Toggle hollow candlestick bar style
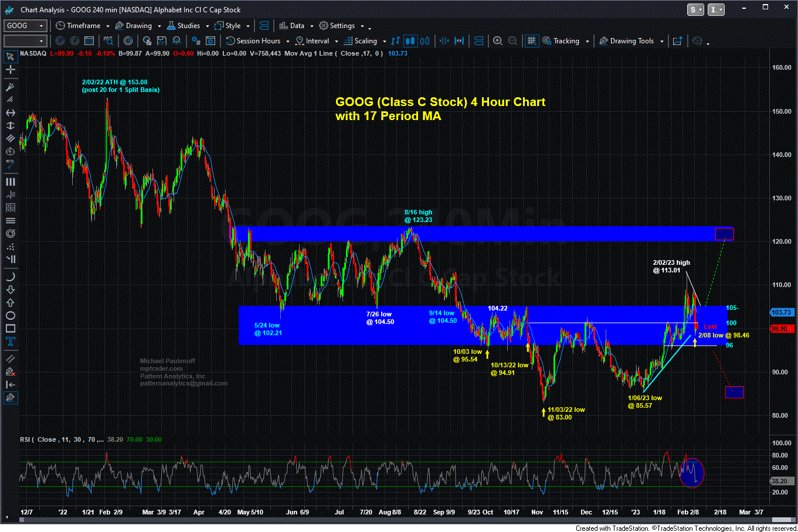The height and width of the screenshot is (532, 798). pyautogui.click(x=425, y=41)
